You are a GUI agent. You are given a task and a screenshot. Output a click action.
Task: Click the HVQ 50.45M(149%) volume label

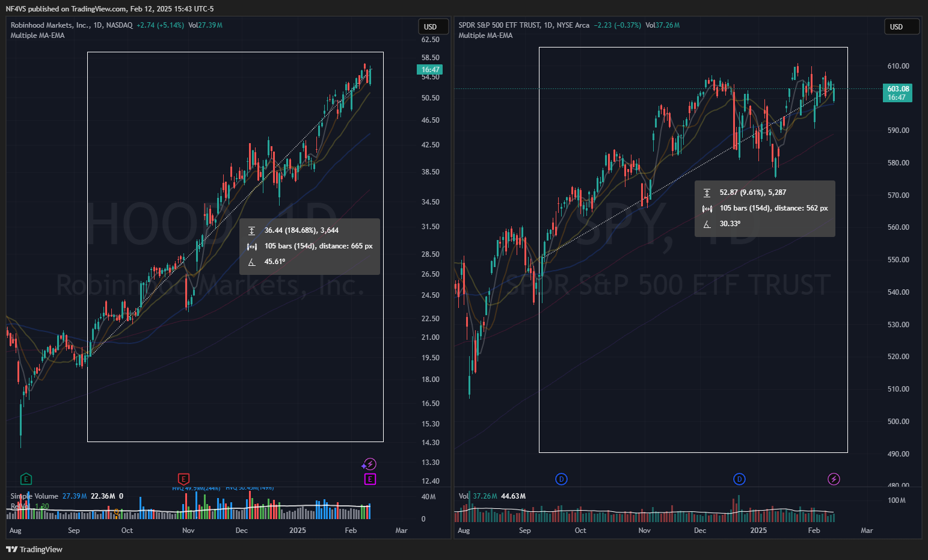click(x=250, y=488)
